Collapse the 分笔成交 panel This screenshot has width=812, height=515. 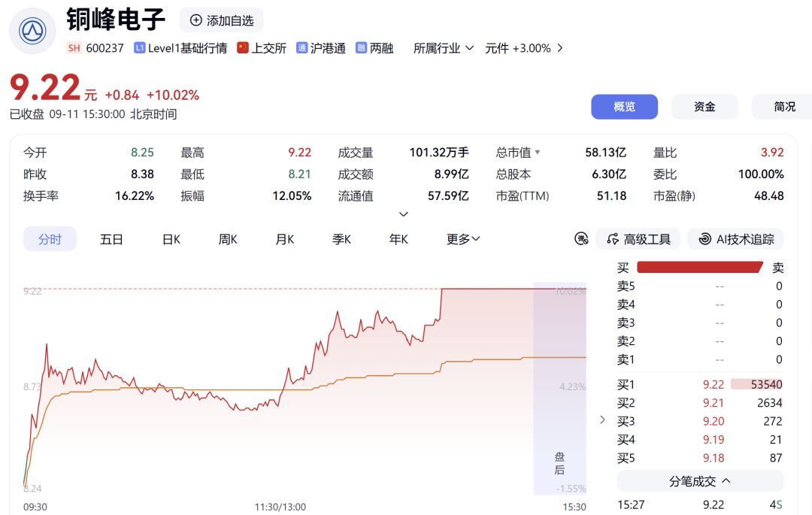point(700,481)
